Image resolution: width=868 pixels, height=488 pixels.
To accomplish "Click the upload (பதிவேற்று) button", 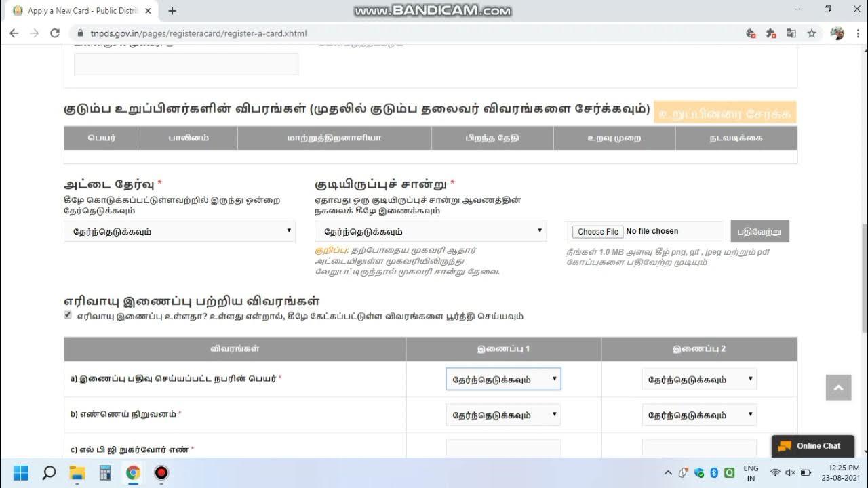I will [x=760, y=231].
